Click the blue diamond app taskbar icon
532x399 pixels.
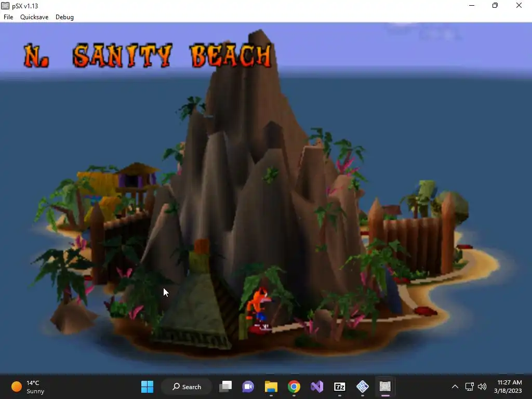[362, 387]
